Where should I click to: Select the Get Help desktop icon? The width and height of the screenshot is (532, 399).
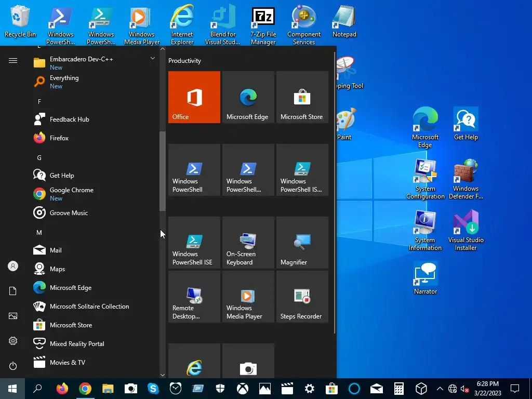(466, 124)
